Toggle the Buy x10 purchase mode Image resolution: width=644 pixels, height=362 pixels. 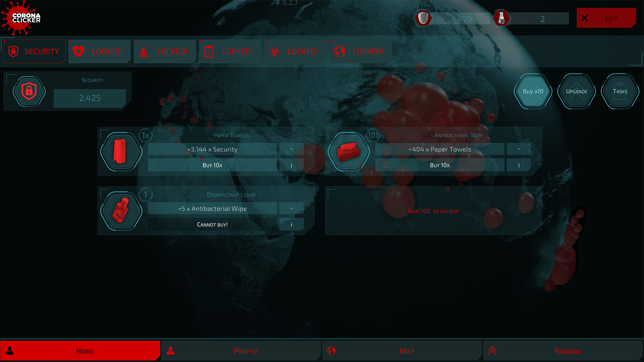533,91
